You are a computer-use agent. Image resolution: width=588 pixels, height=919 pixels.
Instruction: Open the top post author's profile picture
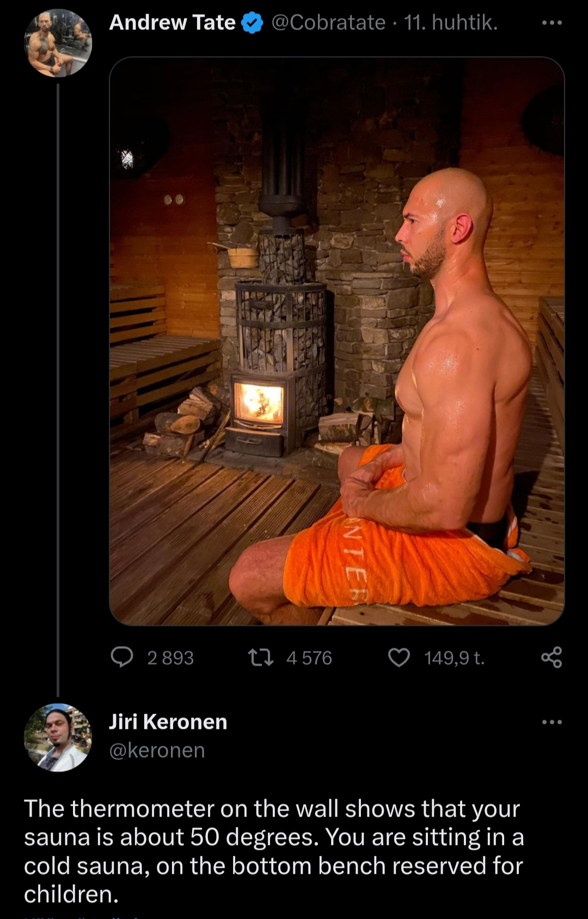(x=58, y=43)
